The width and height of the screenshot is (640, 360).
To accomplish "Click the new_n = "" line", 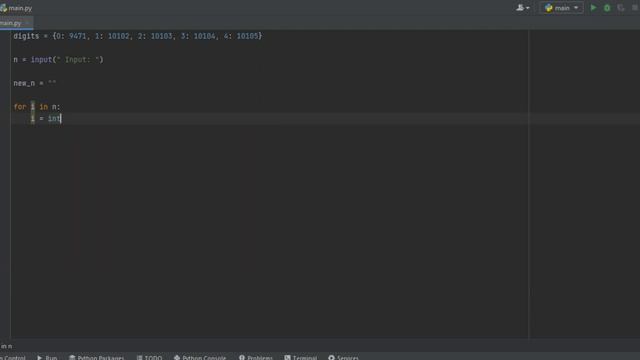I will click(35, 83).
